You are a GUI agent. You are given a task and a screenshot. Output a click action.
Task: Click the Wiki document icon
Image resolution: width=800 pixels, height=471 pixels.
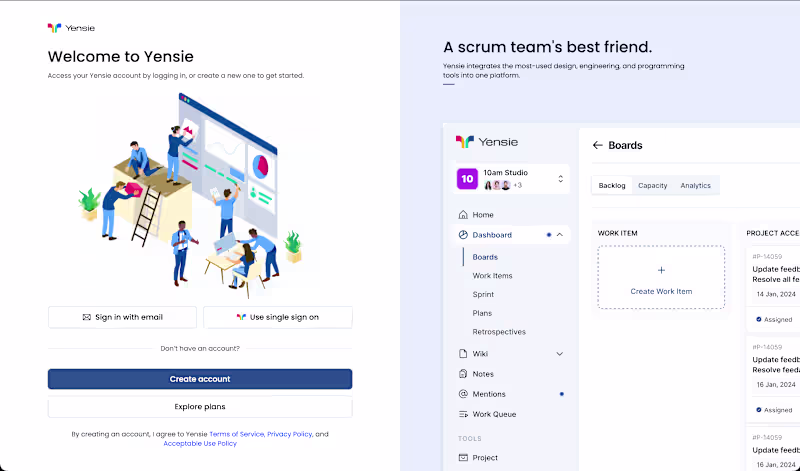pos(463,354)
